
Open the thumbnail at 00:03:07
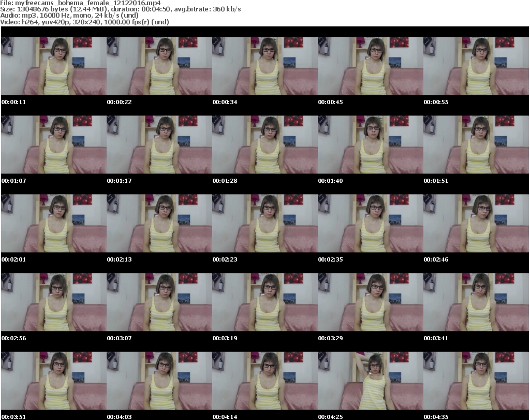tap(159, 302)
